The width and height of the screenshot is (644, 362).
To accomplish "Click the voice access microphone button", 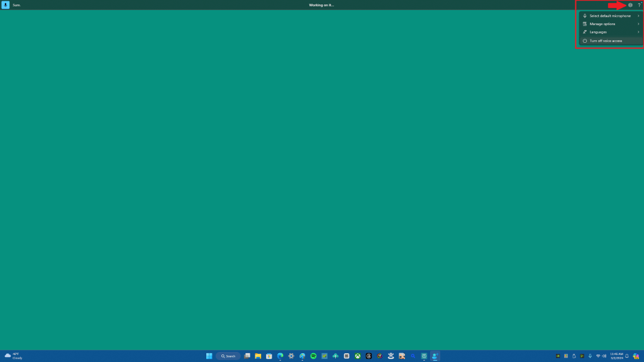I will pyautogui.click(x=6, y=5).
